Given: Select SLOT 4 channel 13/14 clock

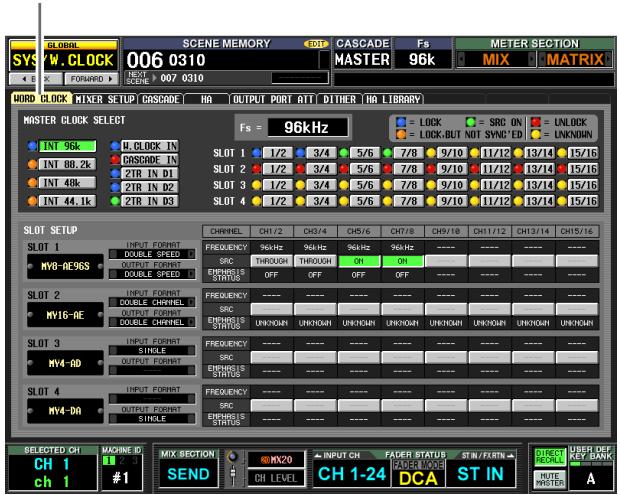Looking at the screenshot, I should (539, 201).
